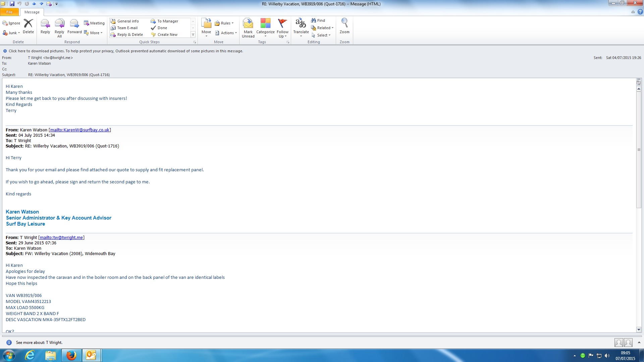Open the File tab

9,12
